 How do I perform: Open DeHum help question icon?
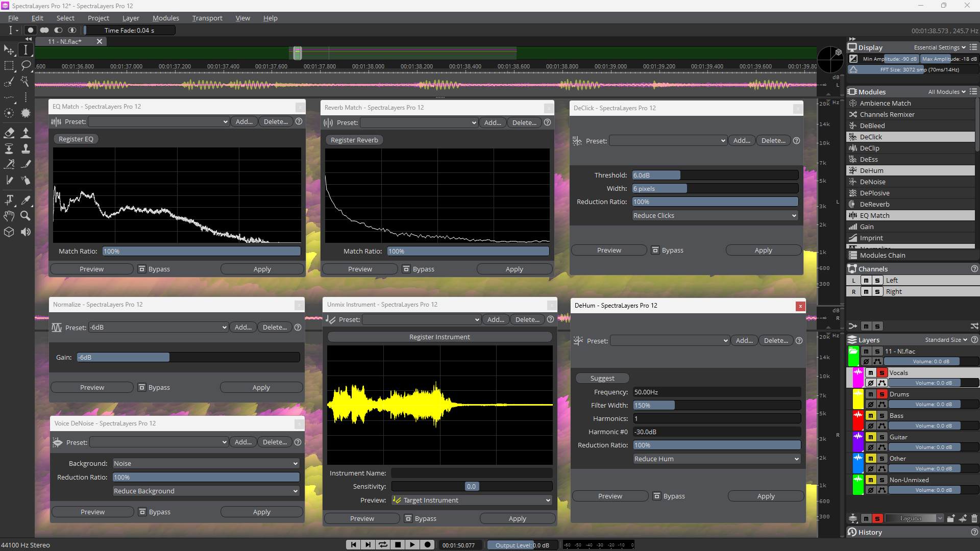(799, 341)
